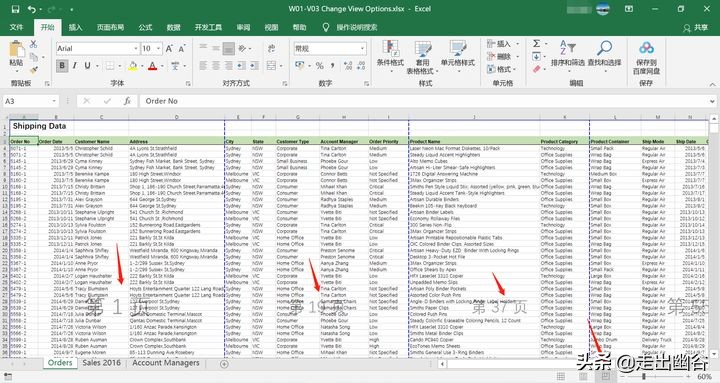Open Format as Table (套用表格格式)
Viewport: 720px width, 383px height.
[x=422, y=58]
